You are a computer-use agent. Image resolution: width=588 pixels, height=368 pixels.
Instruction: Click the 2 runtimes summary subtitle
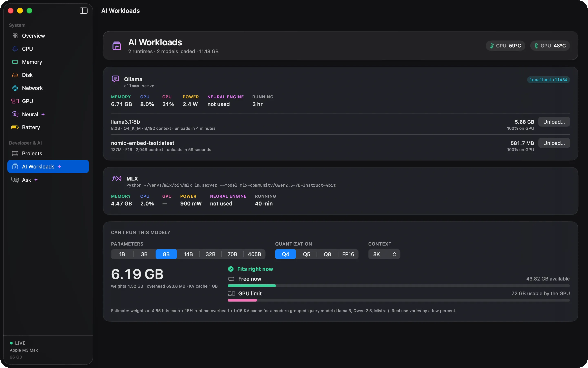173,51
